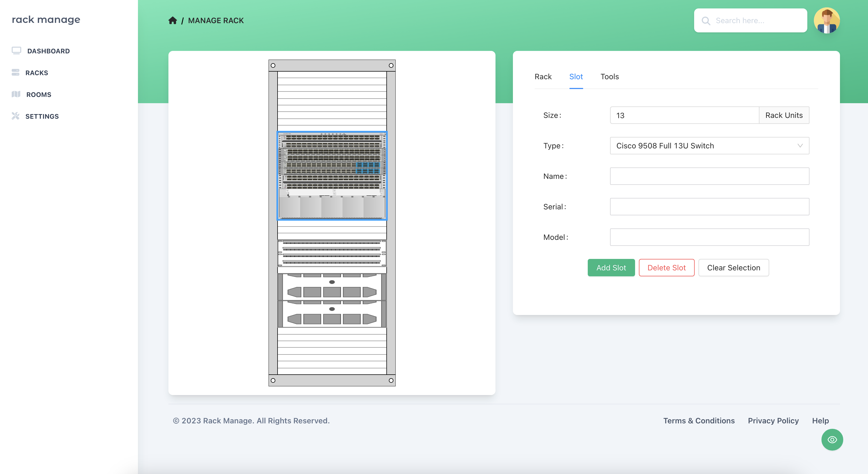Switch to the Slot tab
868x474 pixels.
pos(576,77)
